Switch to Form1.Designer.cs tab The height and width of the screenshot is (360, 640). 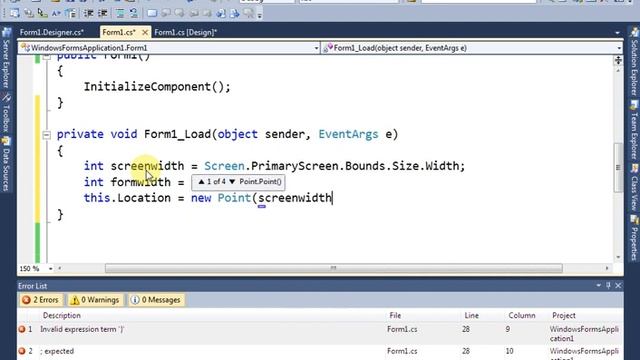pos(52,32)
